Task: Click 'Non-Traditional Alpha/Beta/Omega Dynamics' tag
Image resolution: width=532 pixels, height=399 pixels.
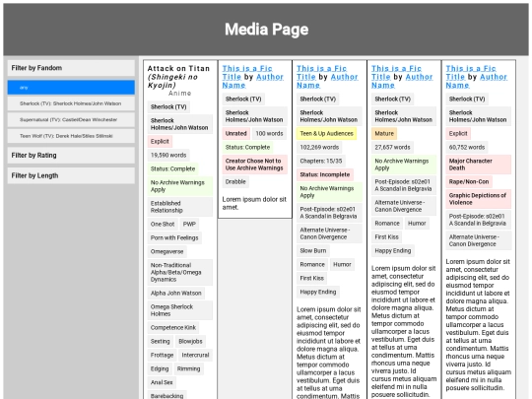Action: tap(180, 272)
